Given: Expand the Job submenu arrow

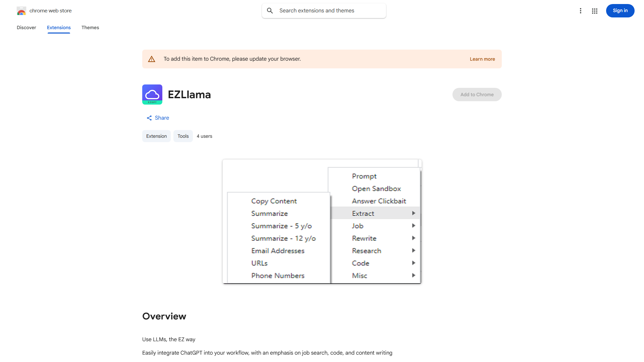Looking at the screenshot, I should 413,226.
